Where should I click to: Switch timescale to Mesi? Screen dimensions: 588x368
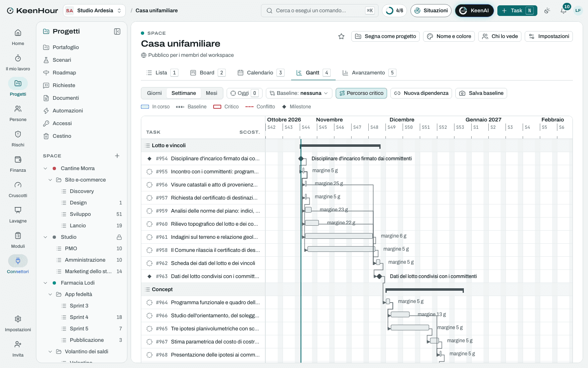click(212, 93)
